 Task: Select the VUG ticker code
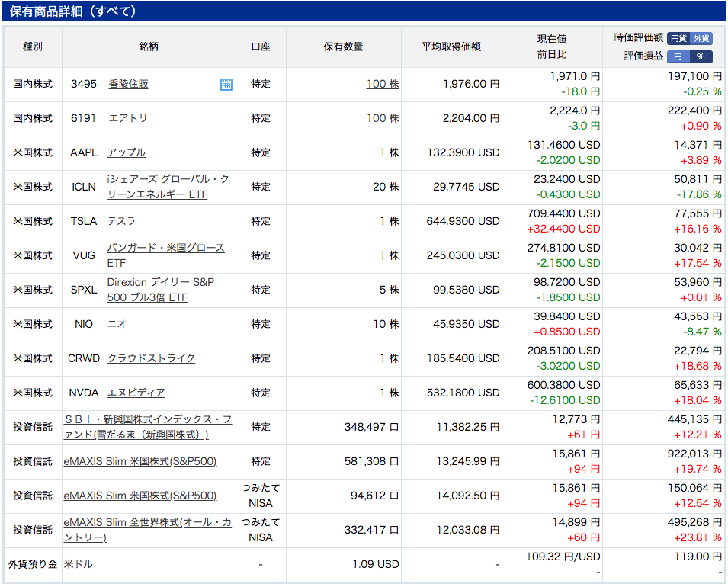pos(84,256)
